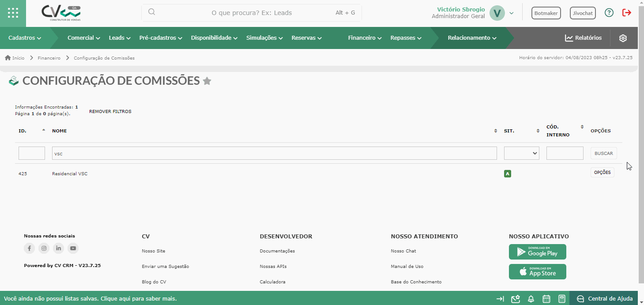Open the starred mail icon in the bottom bar
Viewport: 644px width, 305px height.
pos(516,299)
